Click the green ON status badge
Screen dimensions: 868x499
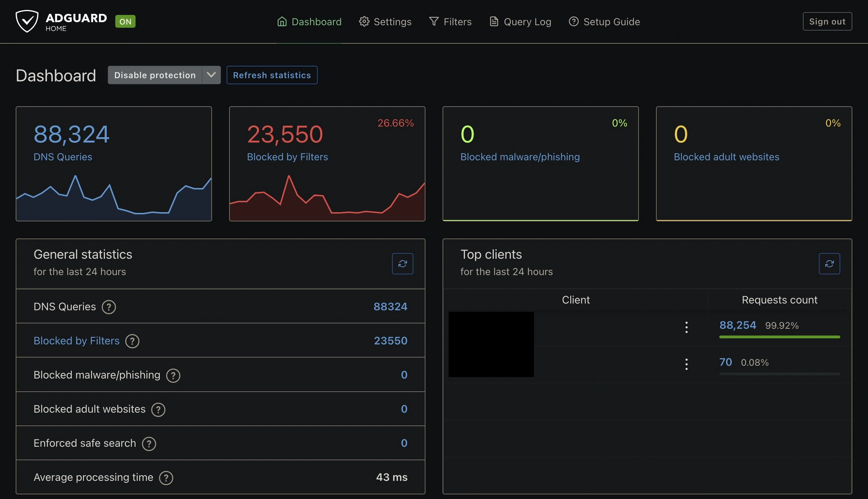click(125, 22)
